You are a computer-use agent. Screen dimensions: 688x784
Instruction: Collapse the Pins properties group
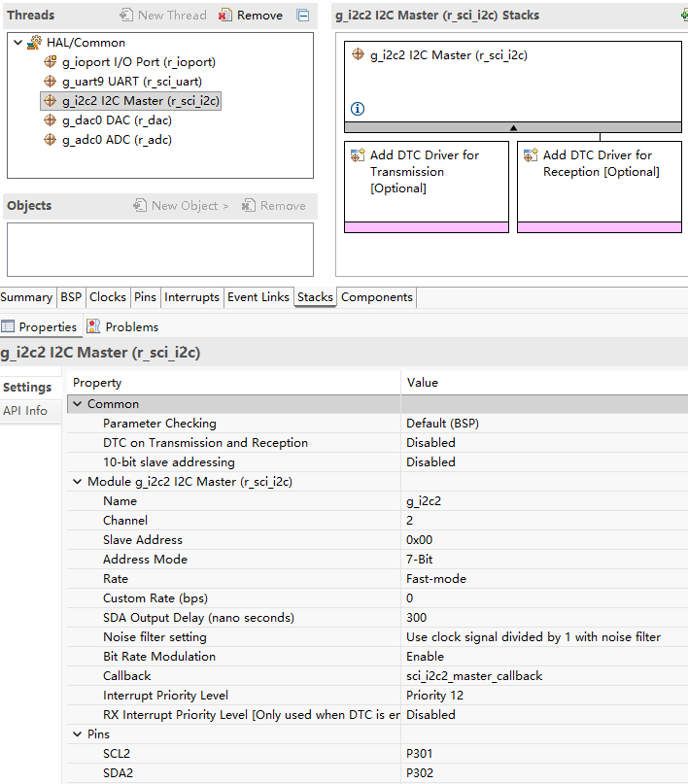(78, 734)
